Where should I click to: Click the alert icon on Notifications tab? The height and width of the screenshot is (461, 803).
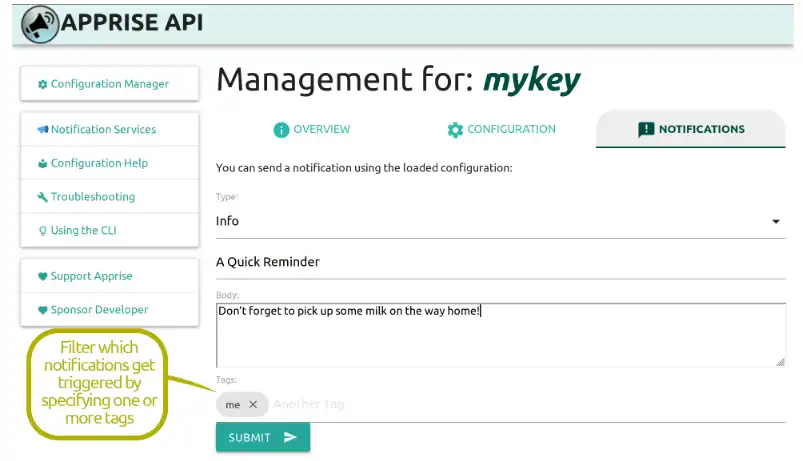coord(646,130)
